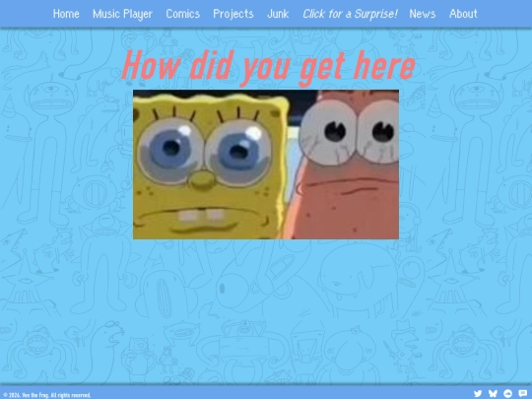
Task: Click the SpongeBob and Patrick image
Action: (266, 165)
